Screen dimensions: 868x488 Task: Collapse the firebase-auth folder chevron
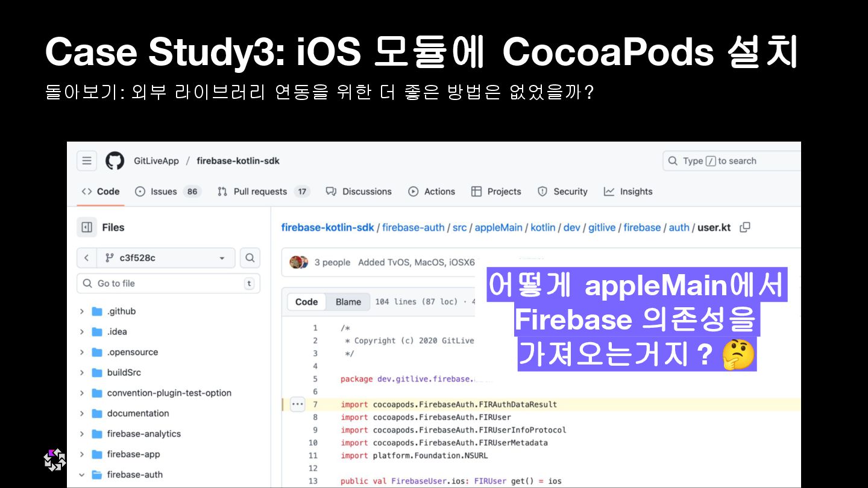82,475
